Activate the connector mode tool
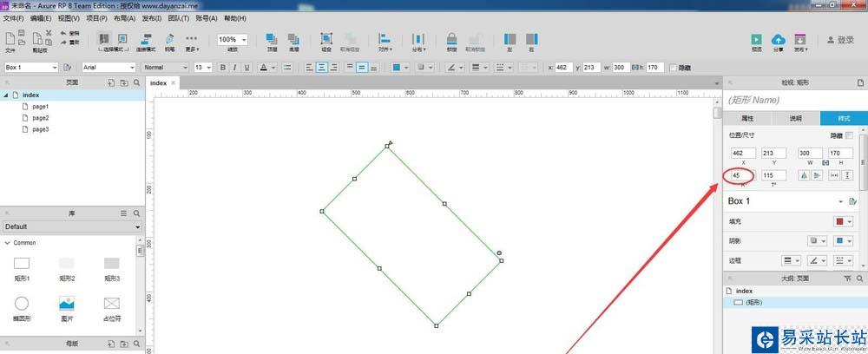Viewport: 868px width, 354px height. pyautogui.click(x=148, y=39)
